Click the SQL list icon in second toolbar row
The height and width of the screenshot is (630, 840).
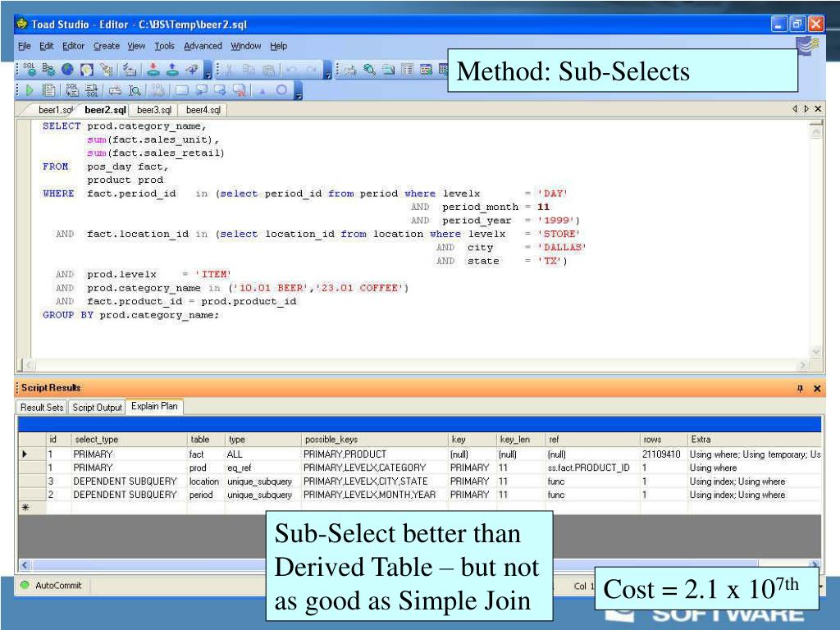(72, 90)
